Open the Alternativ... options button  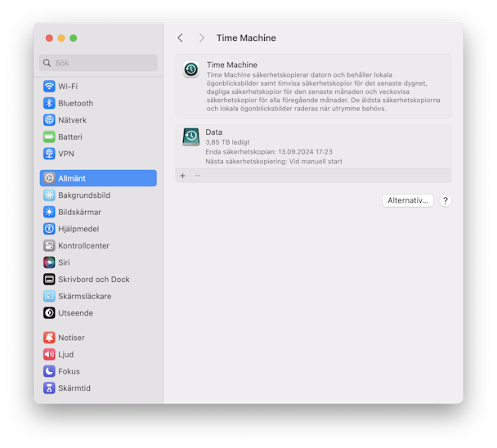point(408,200)
